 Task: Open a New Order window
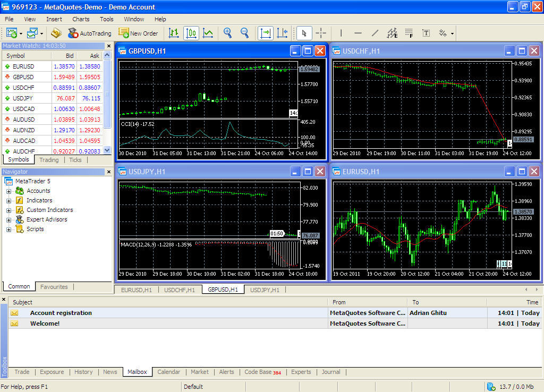138,33
